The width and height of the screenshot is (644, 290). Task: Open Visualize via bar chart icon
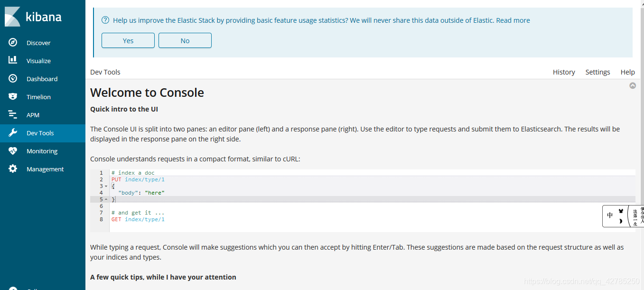pos(13,60)
